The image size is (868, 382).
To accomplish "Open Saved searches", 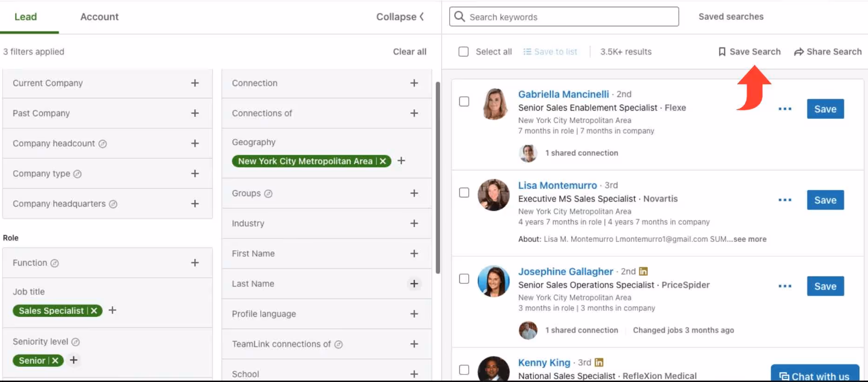I will point(731,17).
